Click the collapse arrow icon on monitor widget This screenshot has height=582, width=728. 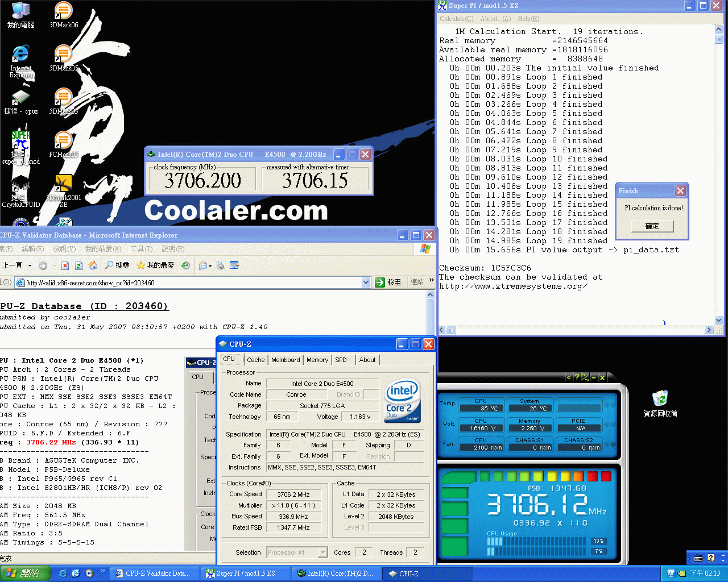tap(568, 377)
